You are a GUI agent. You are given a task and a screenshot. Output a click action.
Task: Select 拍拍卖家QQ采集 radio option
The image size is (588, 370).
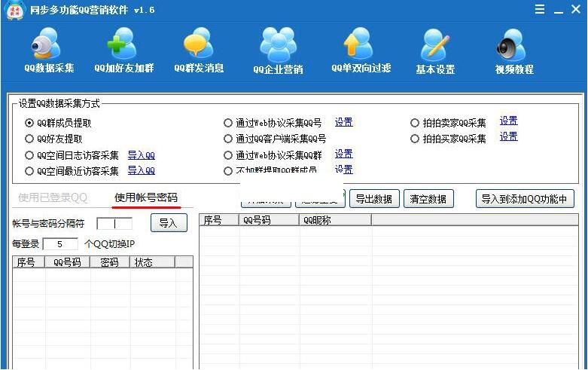point(415,123)
